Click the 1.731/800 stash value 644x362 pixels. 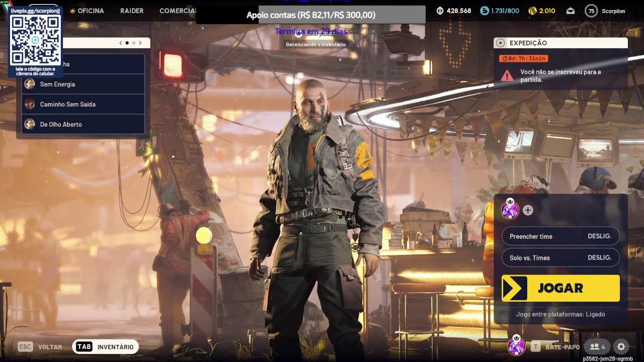(x=505, y=11)
